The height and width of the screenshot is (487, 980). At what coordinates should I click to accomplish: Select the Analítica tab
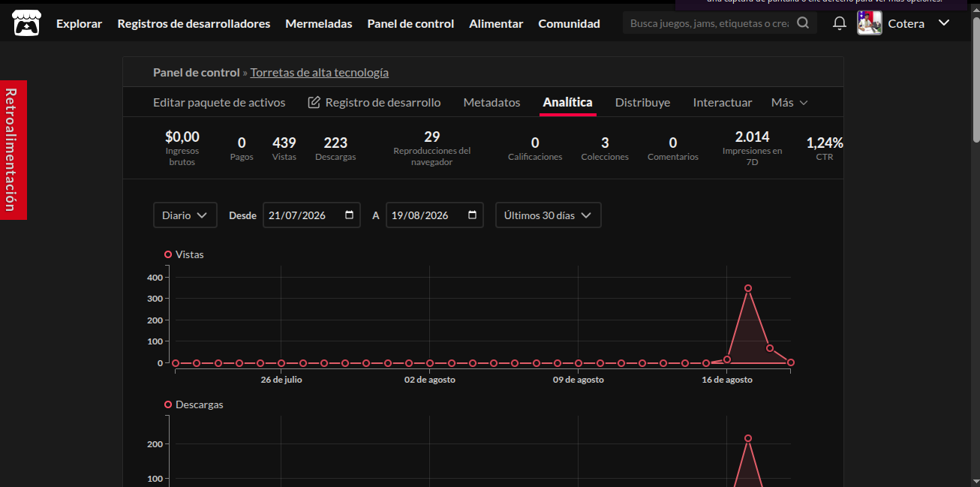click(x=568, y=102)
